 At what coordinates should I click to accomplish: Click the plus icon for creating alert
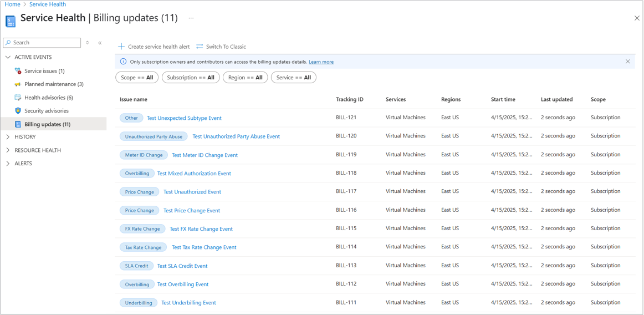[x=121, y=47]
